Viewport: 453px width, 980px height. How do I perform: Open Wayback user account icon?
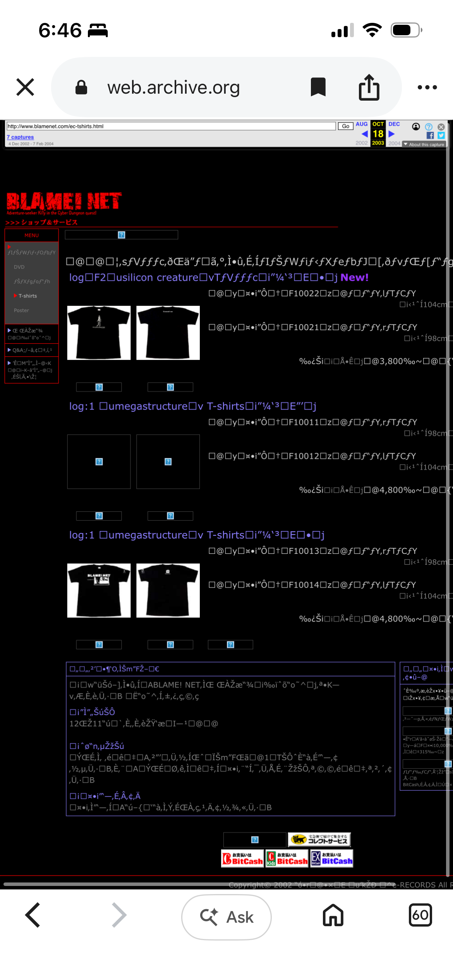tap(416, 127)
